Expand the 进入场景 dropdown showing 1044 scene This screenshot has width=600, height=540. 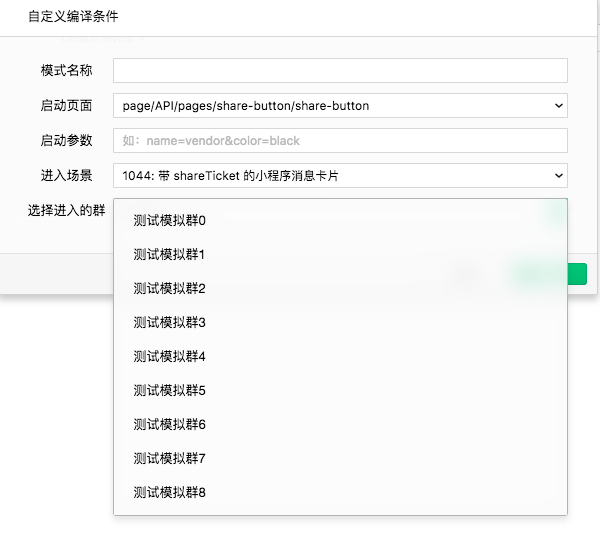coord(340,176)
